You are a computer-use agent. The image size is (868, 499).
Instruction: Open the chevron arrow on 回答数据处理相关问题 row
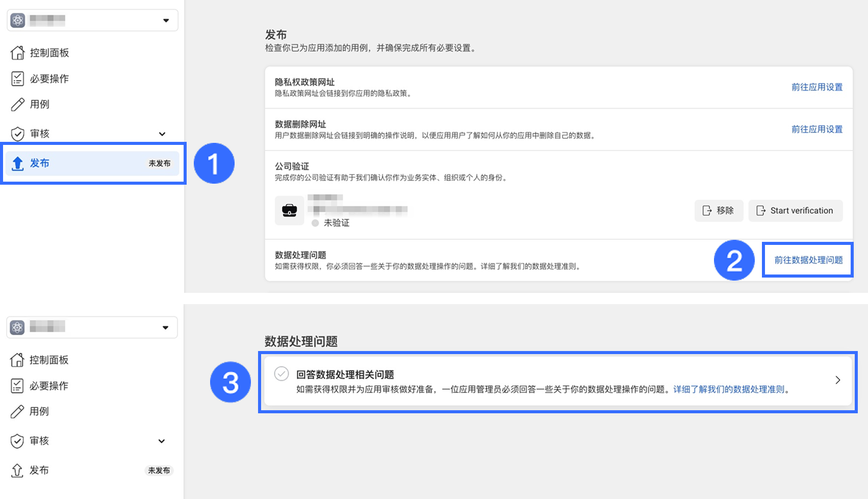pos(838,380)
